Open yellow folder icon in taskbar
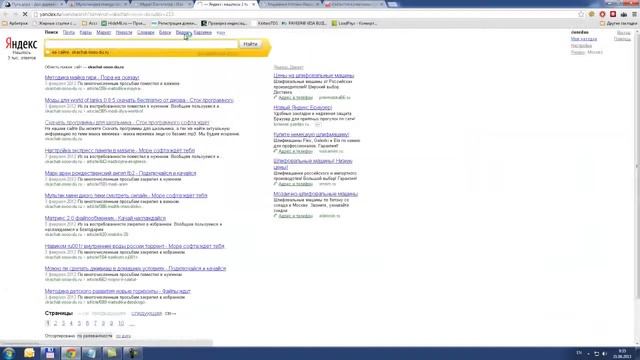The image size is (640, 360). (x=29, y=353)
